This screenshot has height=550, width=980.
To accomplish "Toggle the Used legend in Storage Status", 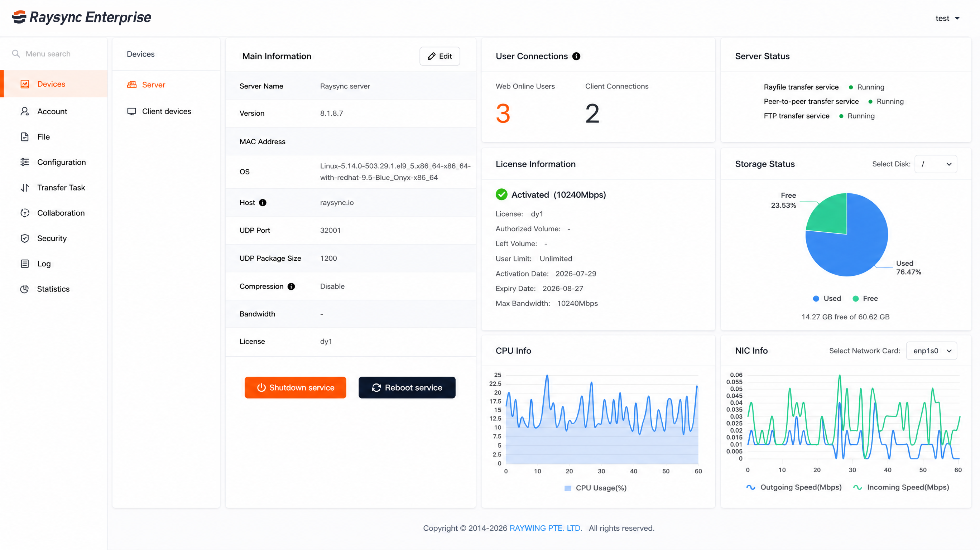I will [x=827, y=299].
